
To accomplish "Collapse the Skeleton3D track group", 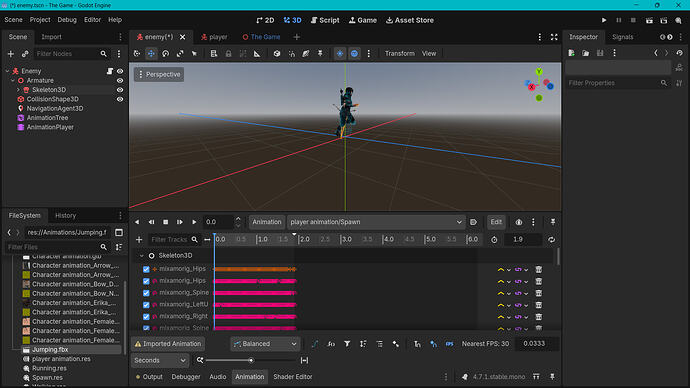I will 142,256.
